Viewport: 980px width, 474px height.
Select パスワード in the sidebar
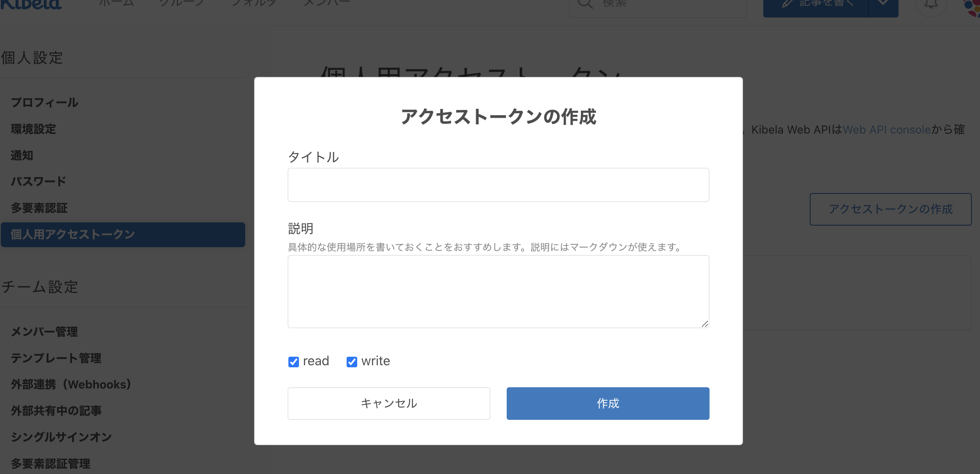point(38,182)
